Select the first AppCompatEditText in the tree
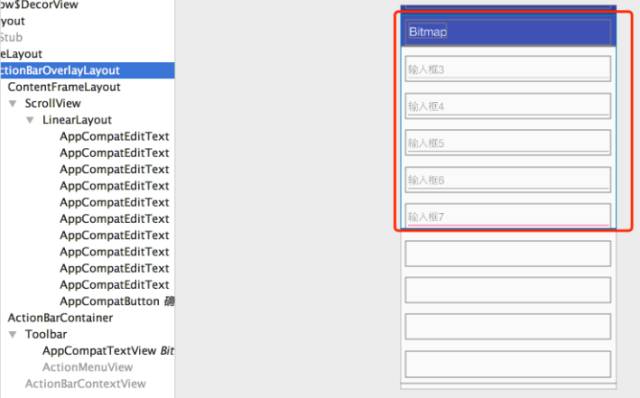This screenshot has width=640, height=398. tap(114, 136)
